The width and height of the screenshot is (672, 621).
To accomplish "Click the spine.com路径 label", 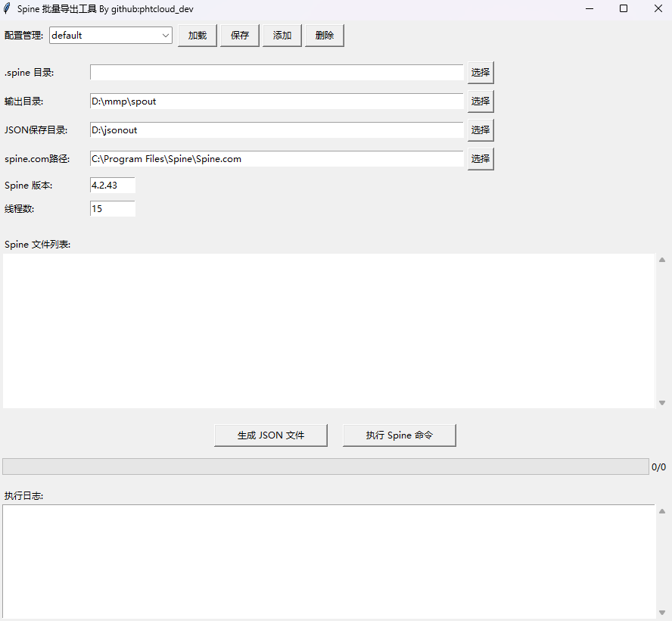I will 37,159.
